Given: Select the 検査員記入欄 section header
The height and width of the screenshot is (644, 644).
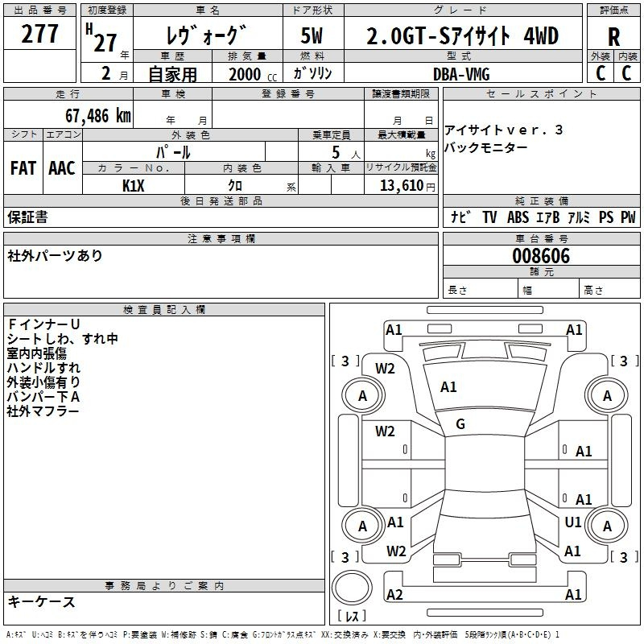Looking at the screenshot, I should tap(164, 310).
